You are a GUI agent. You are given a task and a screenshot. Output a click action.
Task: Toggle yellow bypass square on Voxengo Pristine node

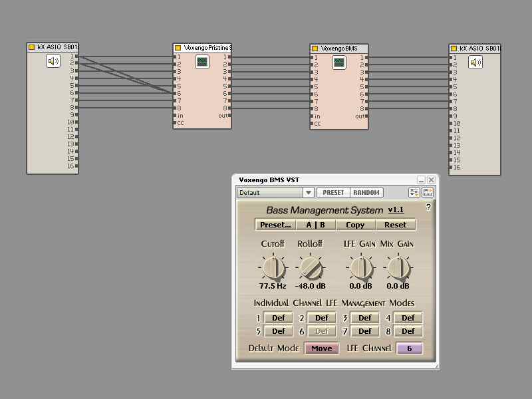coord(178,48)
